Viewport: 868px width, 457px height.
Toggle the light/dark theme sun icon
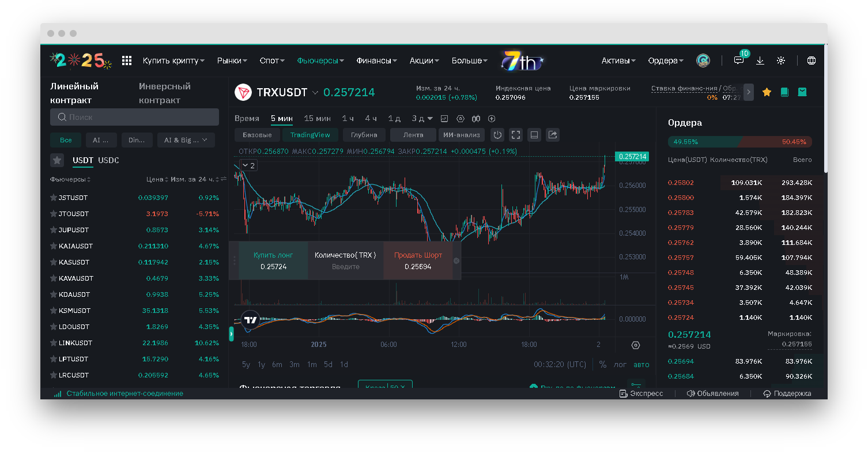pos(781,61)
